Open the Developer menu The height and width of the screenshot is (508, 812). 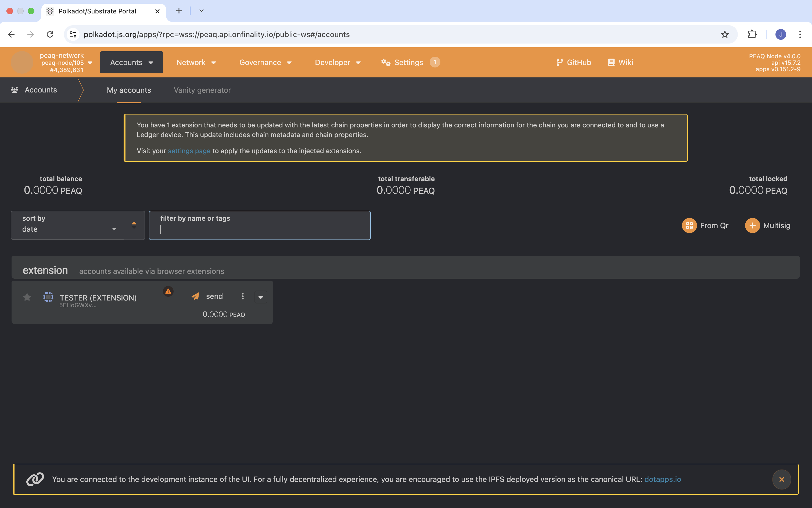[x=337, y=62]
